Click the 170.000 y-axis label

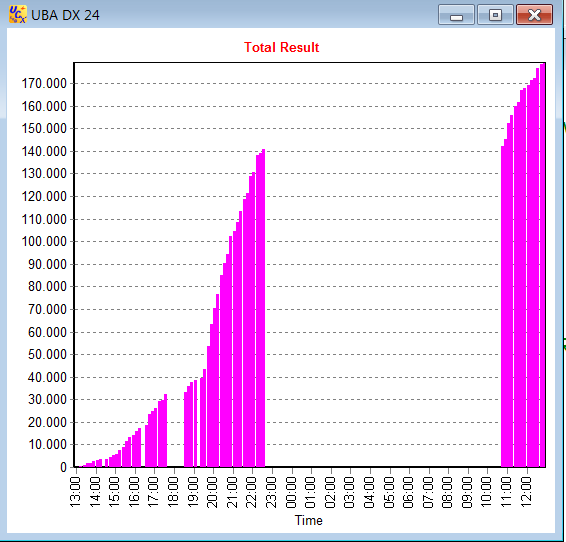pos(44,84)
